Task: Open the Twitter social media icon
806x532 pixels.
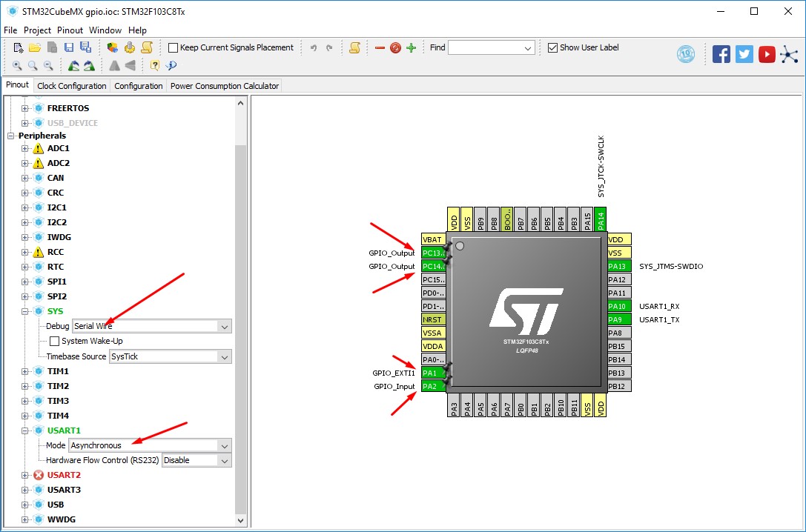Action: pyautogui.click(x=744, y=53)
